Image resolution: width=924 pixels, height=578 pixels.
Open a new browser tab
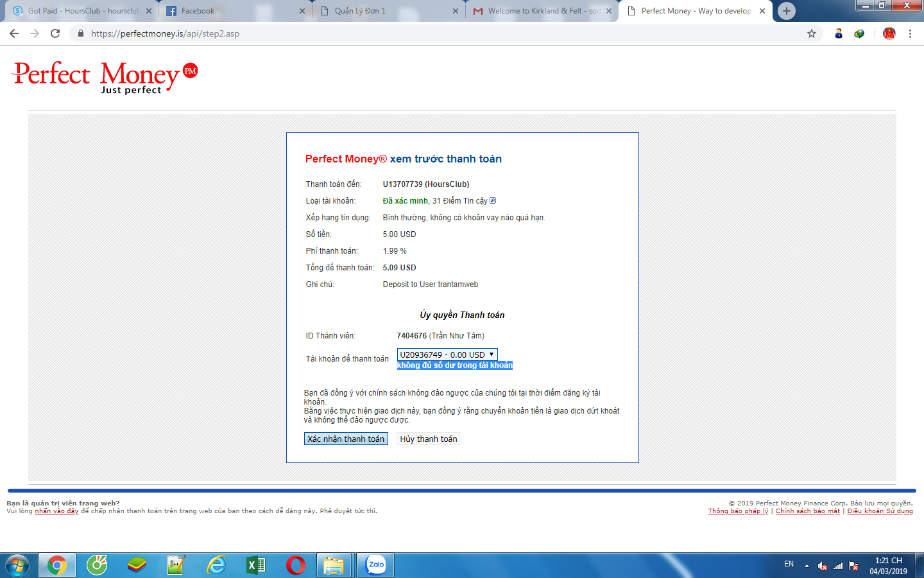786,11
